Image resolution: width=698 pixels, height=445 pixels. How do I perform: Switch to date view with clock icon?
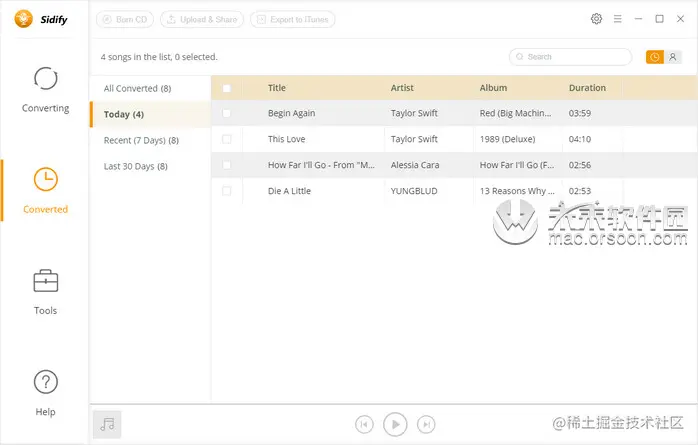pyautogui.click(x=654, y=57)
